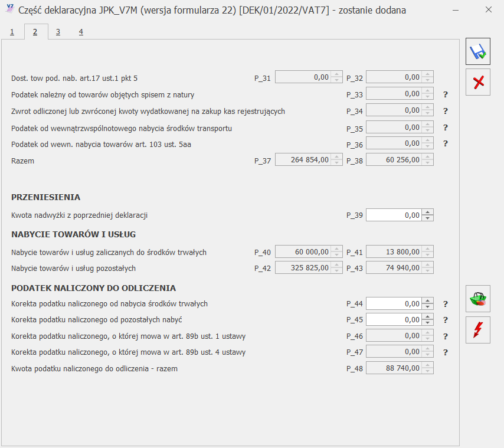
Task: Click the 'NABYCIE TOWARÓW I USŁUG' heading
Action: coord(74,234)
